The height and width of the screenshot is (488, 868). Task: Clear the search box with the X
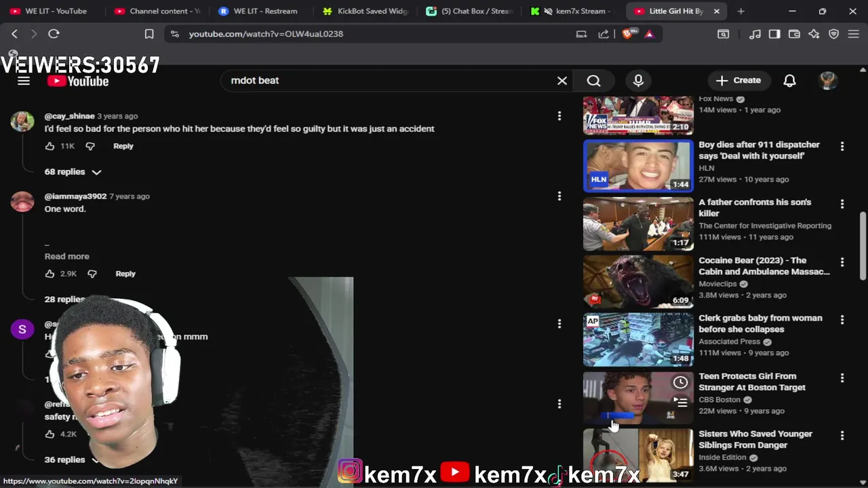coord(562,81)
